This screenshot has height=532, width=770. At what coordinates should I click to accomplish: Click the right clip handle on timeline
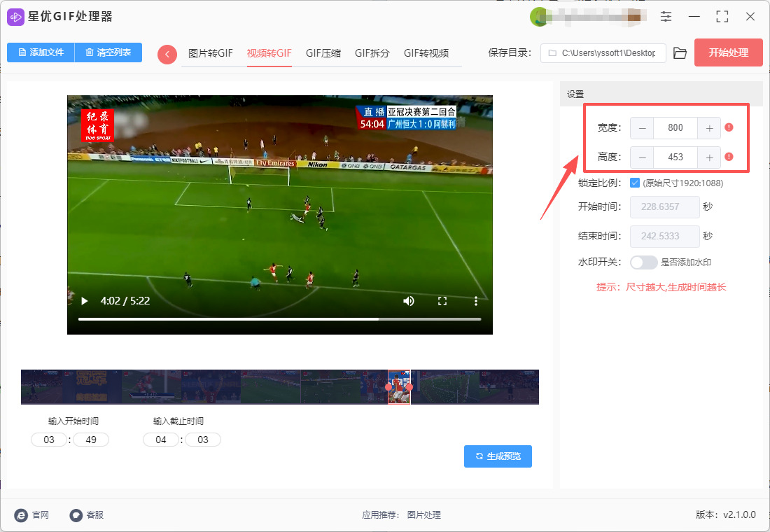click(x=409, y=387)
